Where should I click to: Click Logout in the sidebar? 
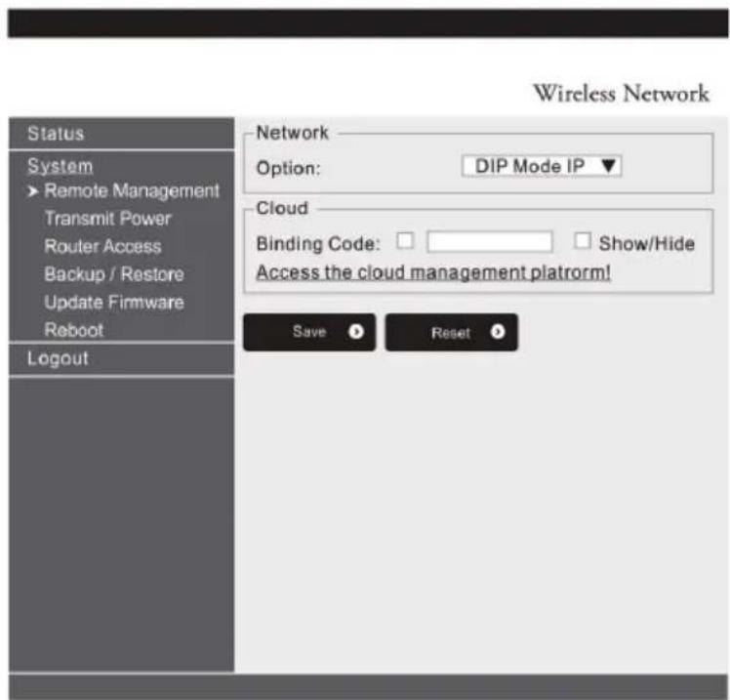(x=58, y=358)
